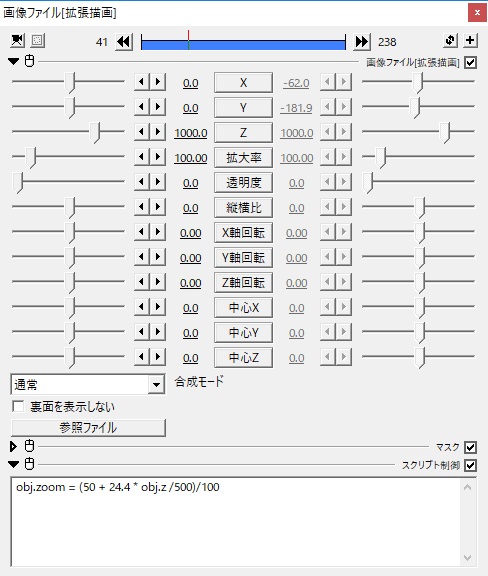This screenshot has height=576, width=488.
Task: Click the left 拡大率 value 100.00
Action: point(191,158)
